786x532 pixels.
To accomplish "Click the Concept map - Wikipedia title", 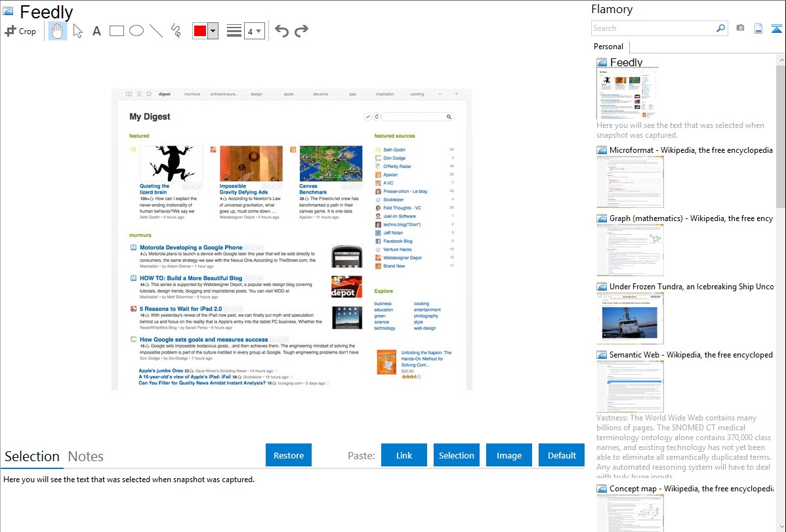I will (691, 488).
